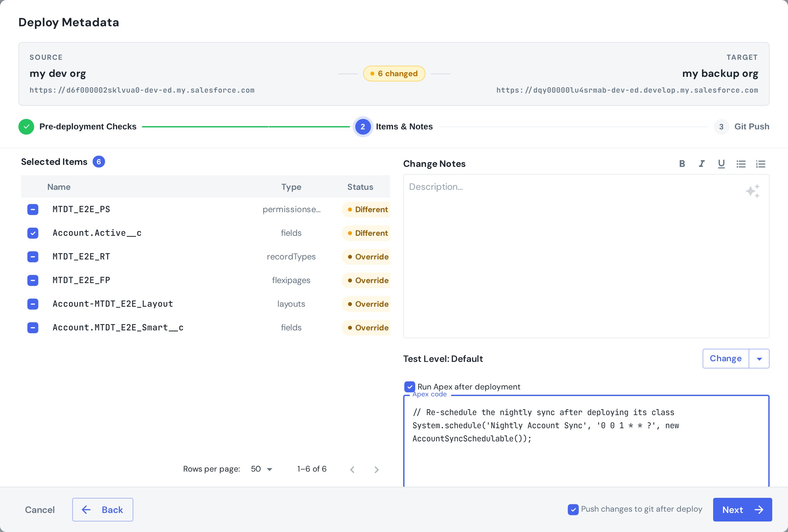
Task: Click the Override status on Account-MTDT_E2E_Layout row
Action: pos(366,304)
